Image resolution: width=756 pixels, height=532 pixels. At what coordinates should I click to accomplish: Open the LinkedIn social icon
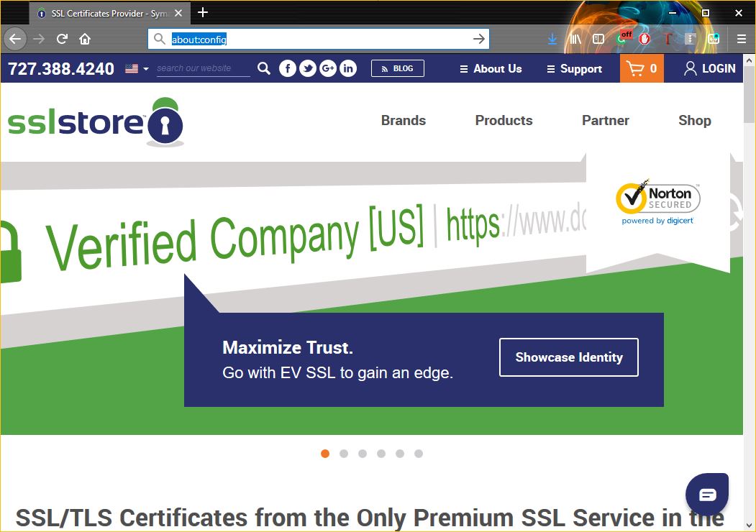[x=347, y=68]
